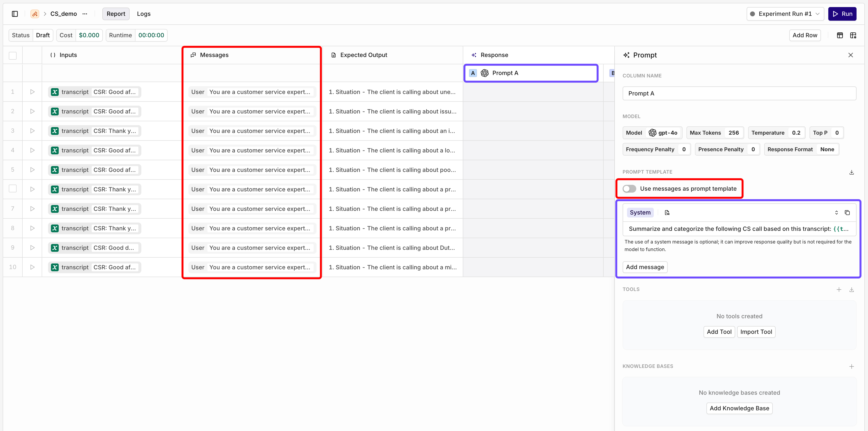Toggle Use messages as prompt template

point(629,189)
